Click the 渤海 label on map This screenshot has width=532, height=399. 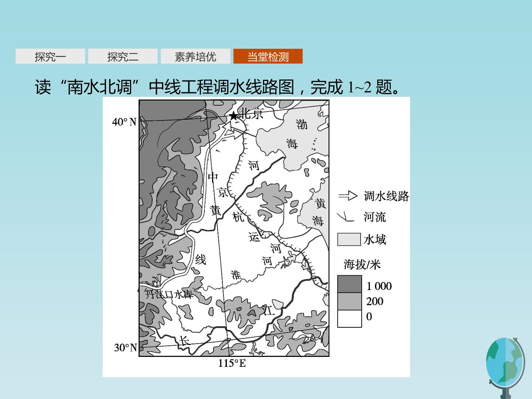pos(297,134)
